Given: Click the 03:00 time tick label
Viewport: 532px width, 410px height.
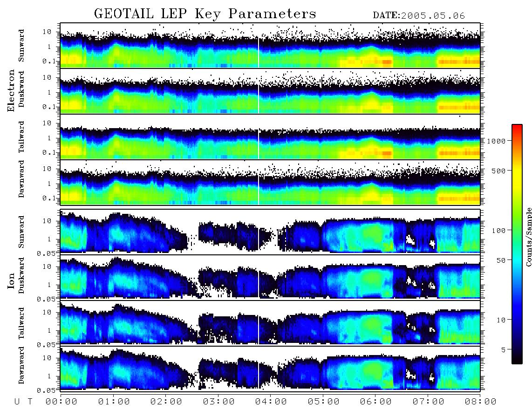Looking at the screenshot, I should pos(219,402).
